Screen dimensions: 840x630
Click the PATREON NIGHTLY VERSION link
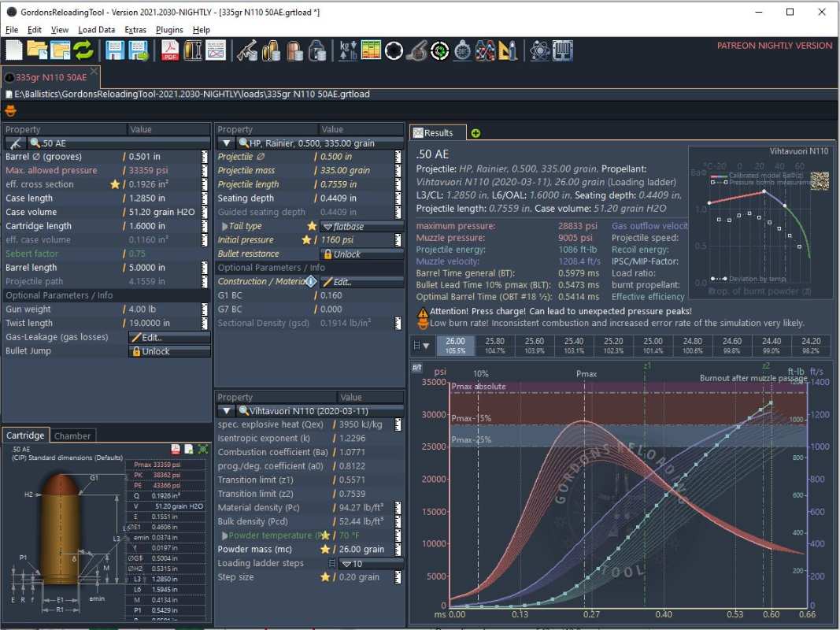(775, 46)
